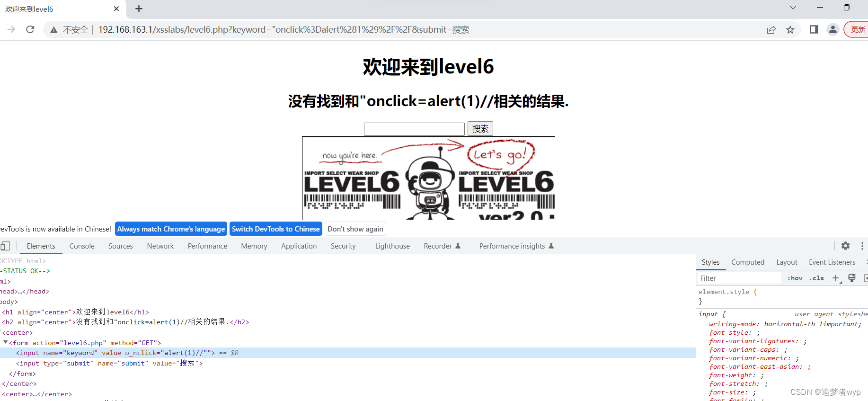This screenshot has height=401, width=868.
Task: Click Always match Chrome's language
Action: tap(171, 229)
